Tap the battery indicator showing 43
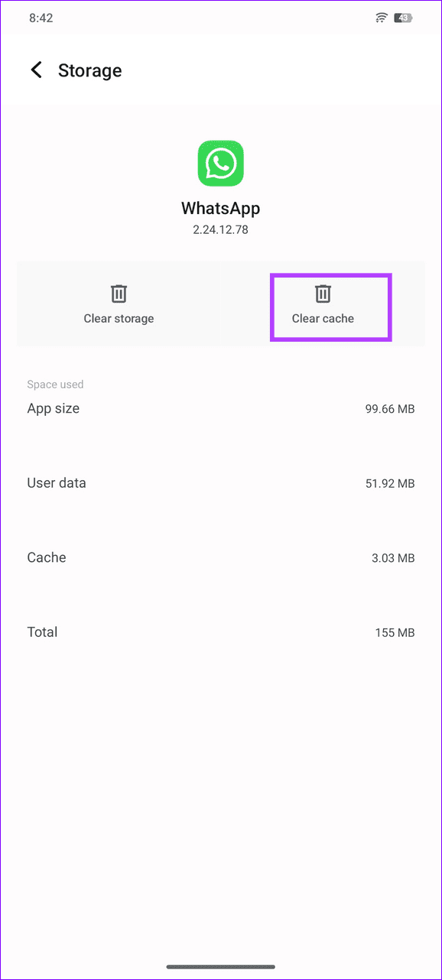 click(404, 17)
